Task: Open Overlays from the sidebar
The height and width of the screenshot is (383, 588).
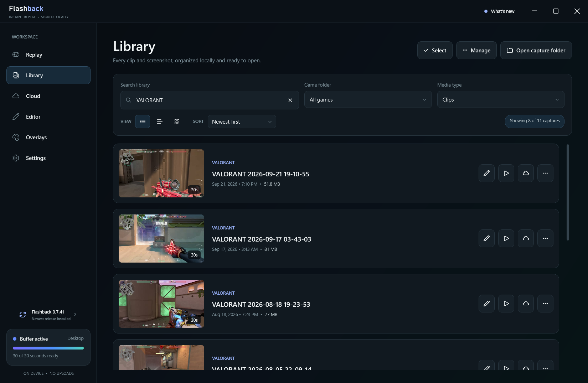Action: point(48,138)
